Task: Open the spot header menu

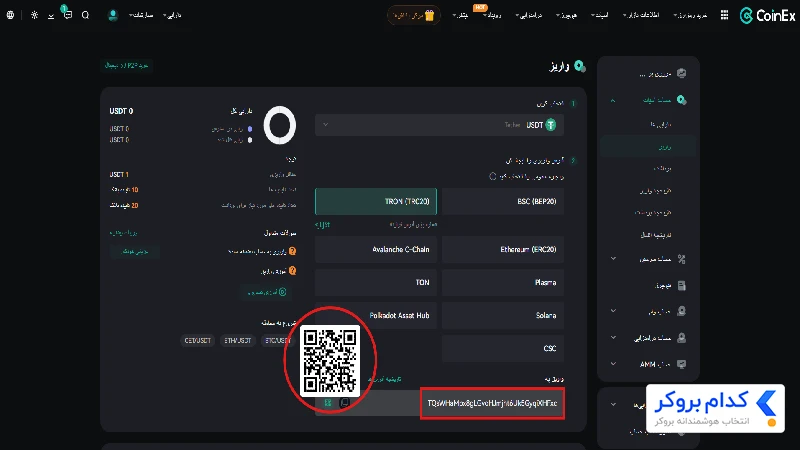Action: pyautogui.click(x=599, y=15)
